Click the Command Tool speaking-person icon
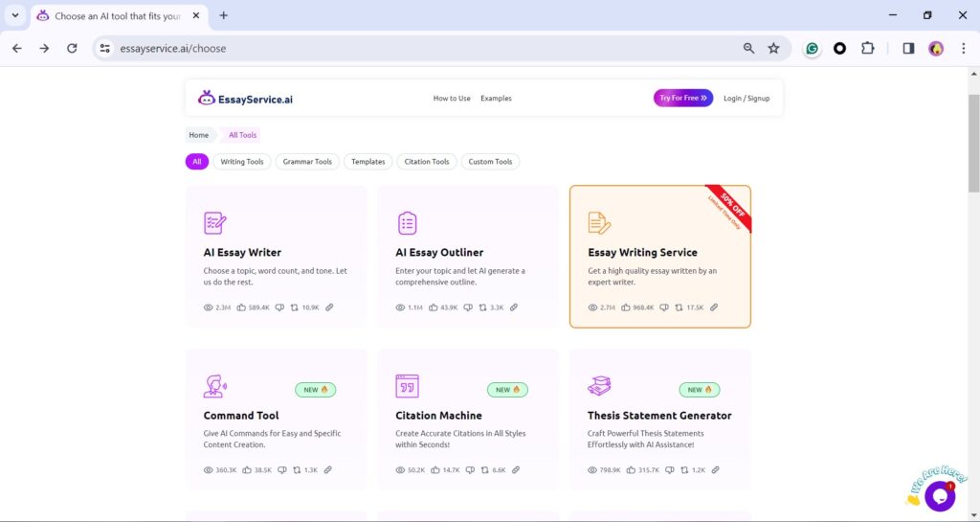Image resolution: width=980 pixels, height=522 pixels. pos(215,386)
